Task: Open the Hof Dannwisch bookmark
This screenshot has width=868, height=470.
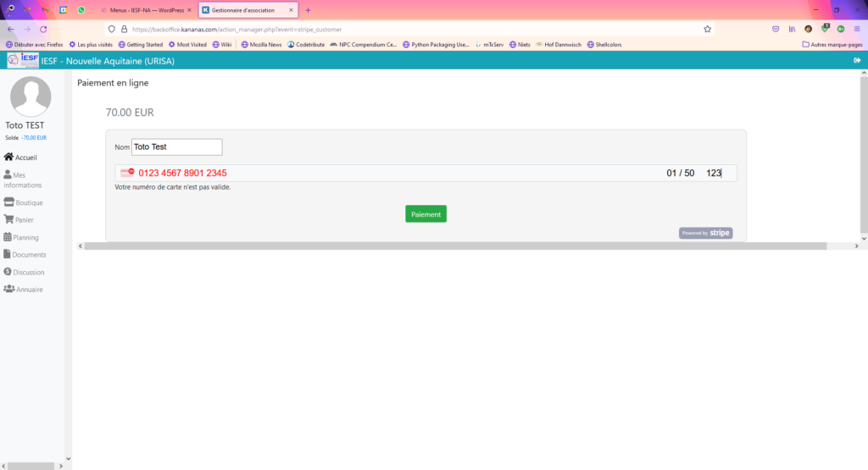Action: coord(559,45)
